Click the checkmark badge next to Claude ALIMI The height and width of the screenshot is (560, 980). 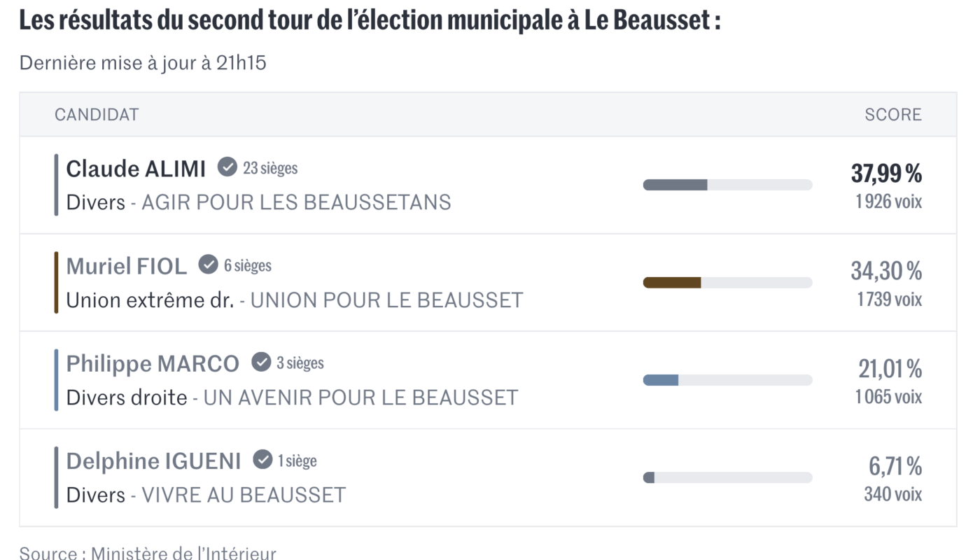(227, 167)
